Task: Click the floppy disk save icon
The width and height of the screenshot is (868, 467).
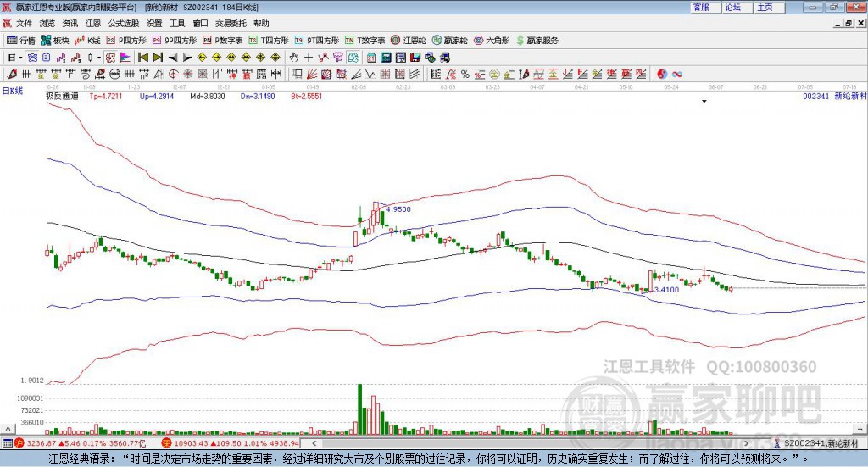Action: coord(415,58)
